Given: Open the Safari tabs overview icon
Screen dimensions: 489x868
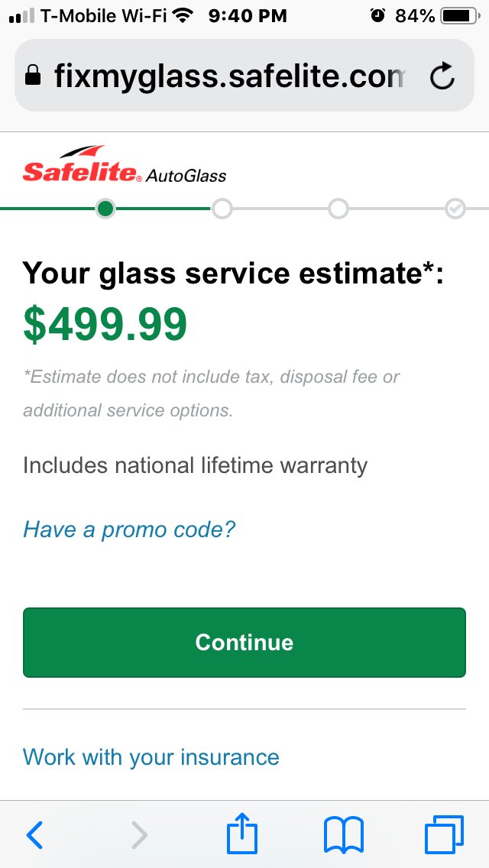Looking at the screenshot, I should 444,834.
